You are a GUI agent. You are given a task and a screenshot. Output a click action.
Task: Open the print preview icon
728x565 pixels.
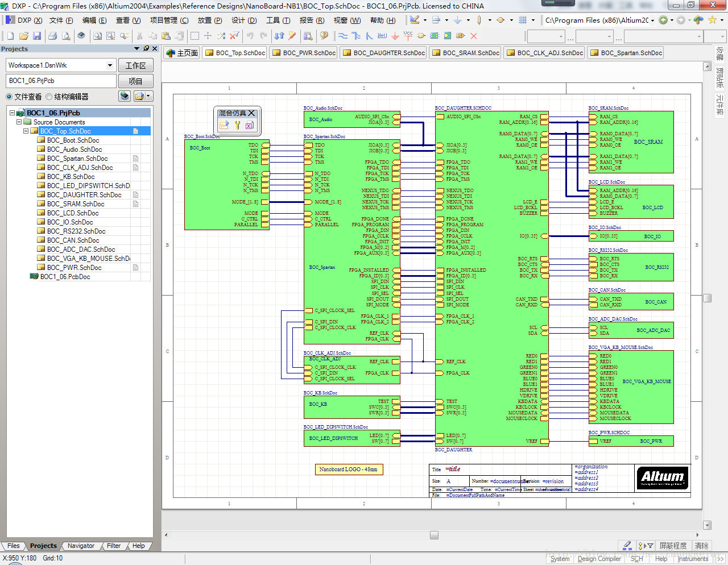click(x=67, y=36)
